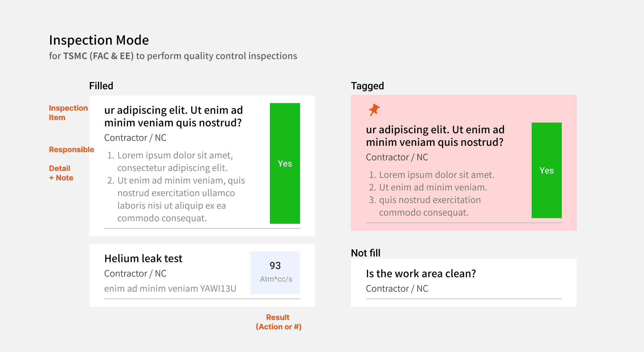
Task: Click the Detail + Note annotation label
Action: (x=61, y=173)
